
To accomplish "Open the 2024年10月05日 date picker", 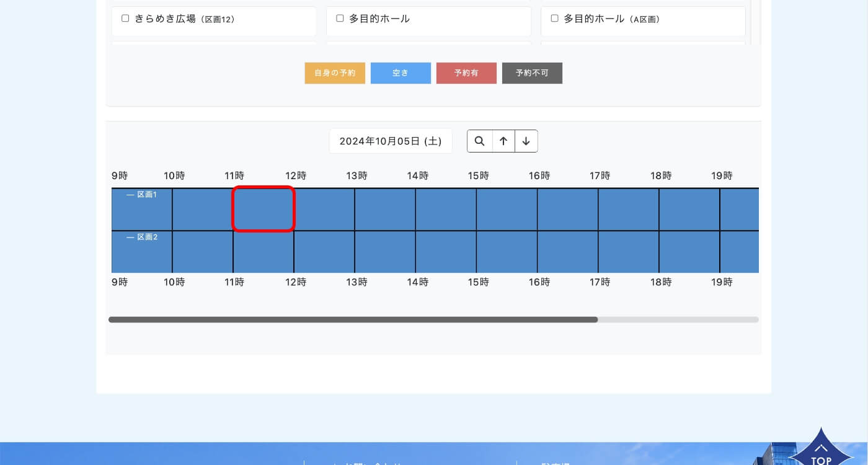I will pyautogui.click(x=391, y=141).
